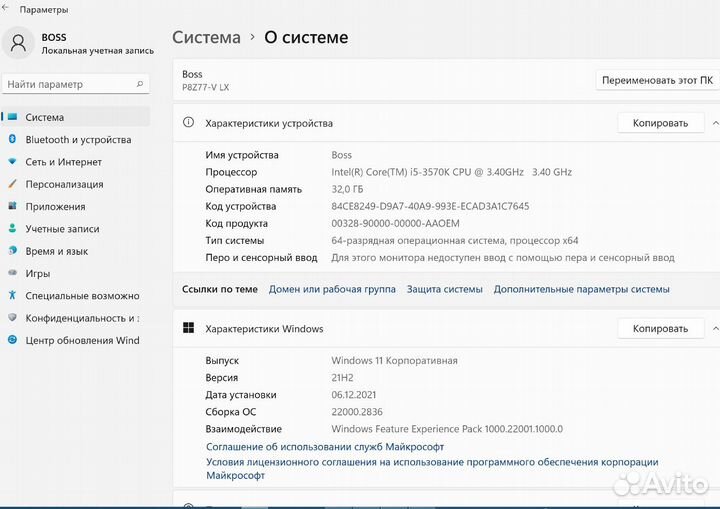Collapse the Характеристики устройства section chevron

pos(715,123)
